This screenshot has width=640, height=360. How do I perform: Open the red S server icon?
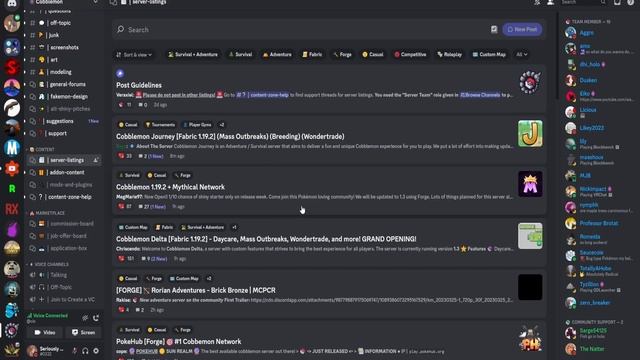click(12, 67)
